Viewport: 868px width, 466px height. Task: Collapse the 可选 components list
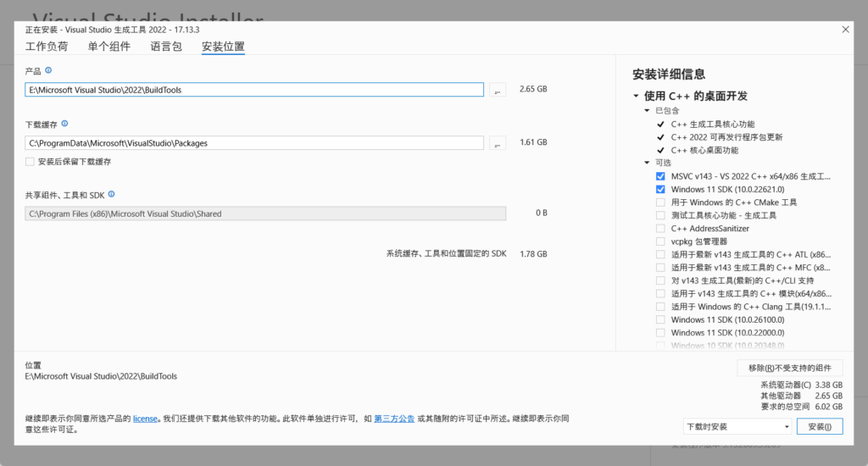click(647, 163)
